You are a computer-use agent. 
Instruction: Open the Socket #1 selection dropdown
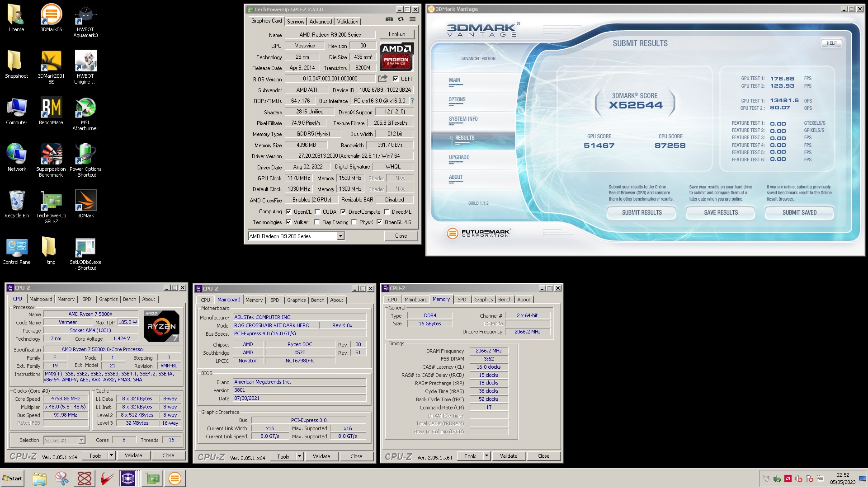(x=81, y=440)
